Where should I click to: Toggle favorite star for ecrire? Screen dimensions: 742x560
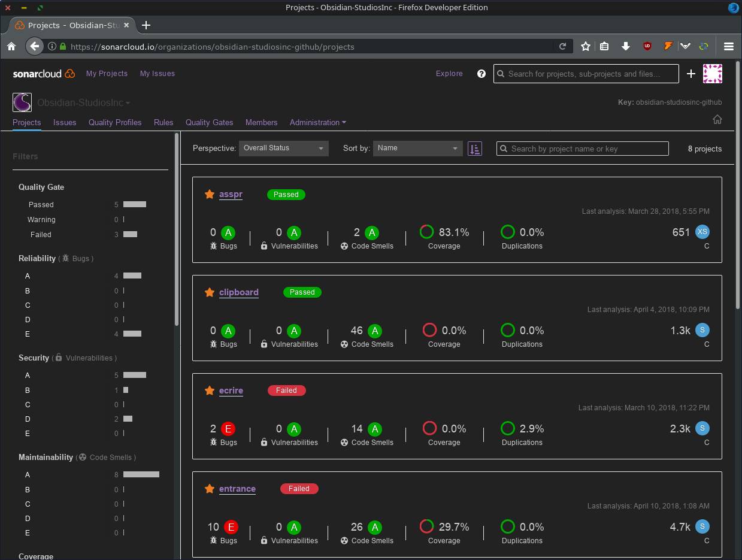(x=209, y=391)
